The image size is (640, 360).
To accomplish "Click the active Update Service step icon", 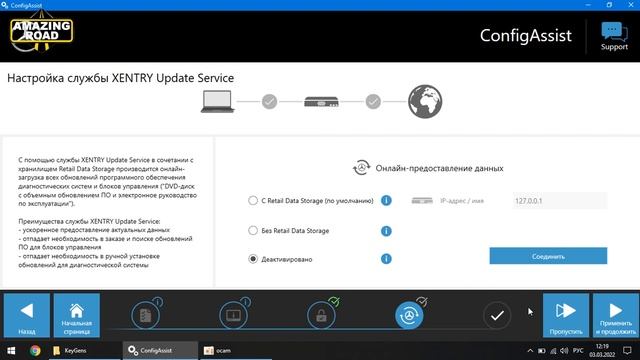I will coord(409,315).
